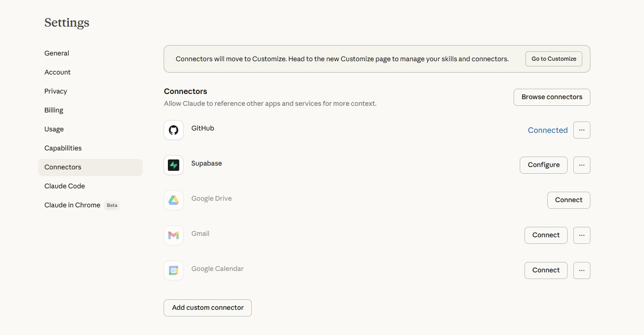The width and height of the screenshot is (644, 335).
Task: View the Usage settings page
Action: click(x=54, y=129)
